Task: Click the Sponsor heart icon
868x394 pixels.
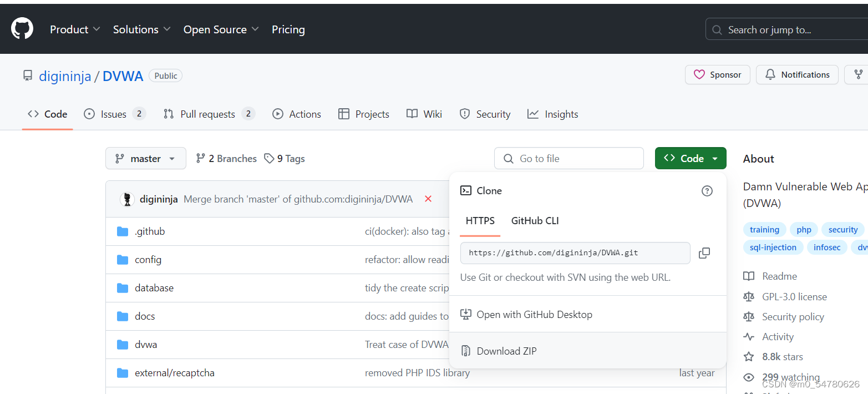Action: click(x=700, y=74)
